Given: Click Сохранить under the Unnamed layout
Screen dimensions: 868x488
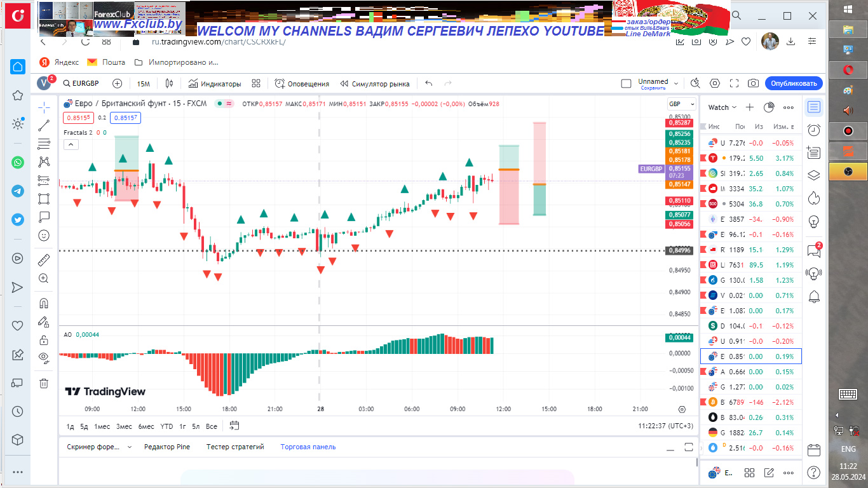Looking at the screenshot, I should [653, 88].
